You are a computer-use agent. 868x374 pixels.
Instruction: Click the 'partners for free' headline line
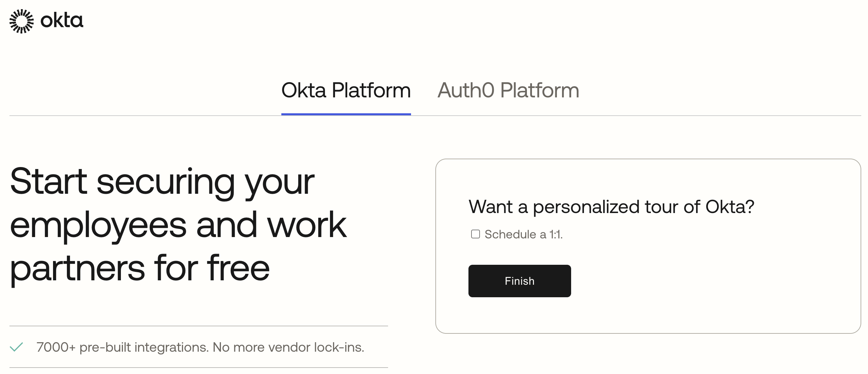click(x=140, y=268)
